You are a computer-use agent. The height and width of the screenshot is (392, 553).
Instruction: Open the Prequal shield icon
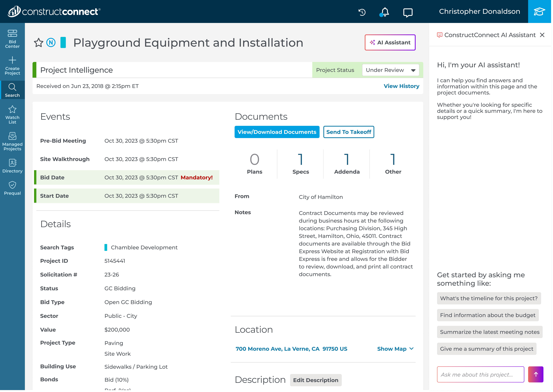pos(12,188)
